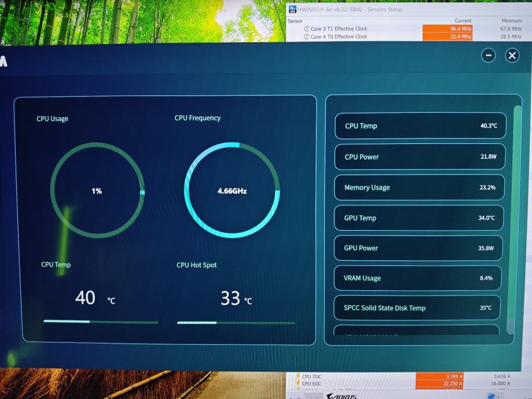Click the CPU Usage circular gauge
The width and height of the screenshot is (532, 399).
97,190
